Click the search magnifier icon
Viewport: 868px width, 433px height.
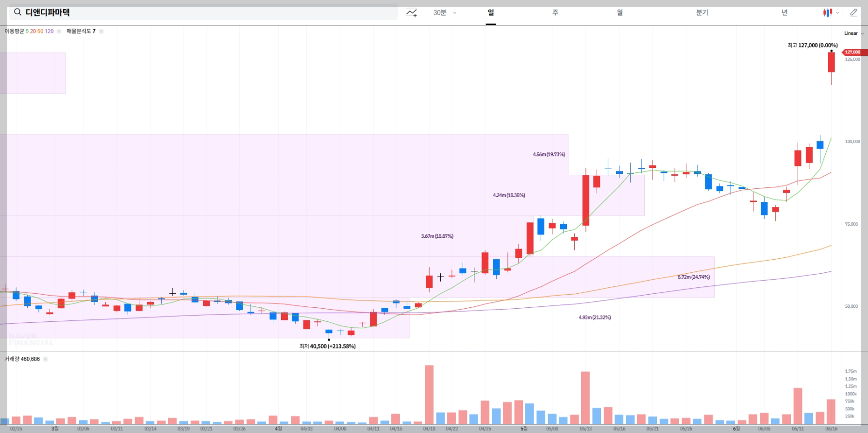tap(17, 12)
